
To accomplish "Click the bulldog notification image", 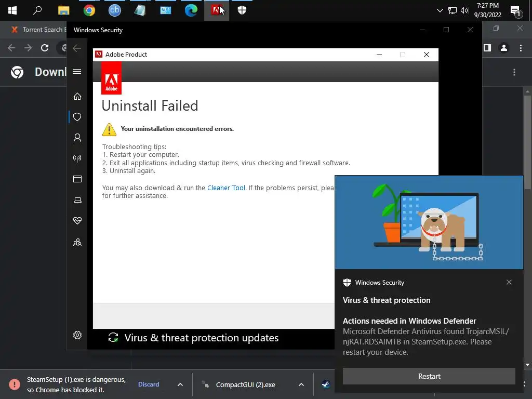I will pos(429,222).
